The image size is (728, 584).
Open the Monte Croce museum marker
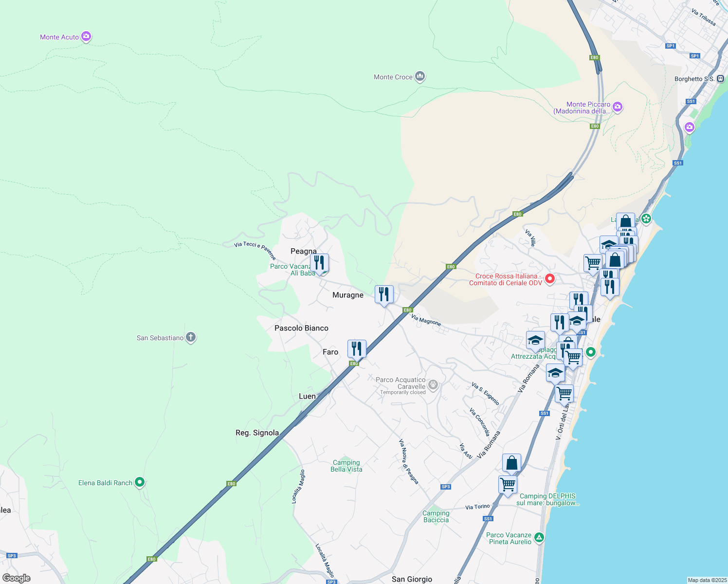point(420,76)
